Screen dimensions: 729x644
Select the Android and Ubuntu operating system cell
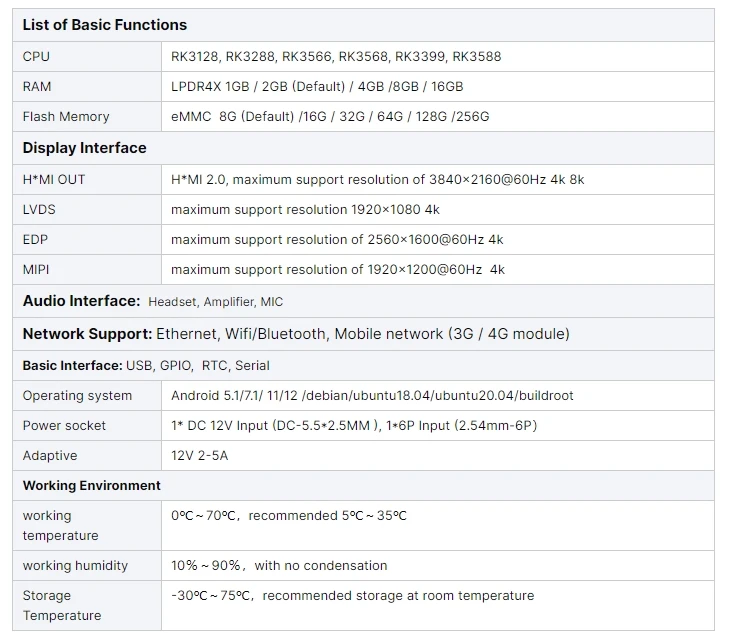[372, 396]
